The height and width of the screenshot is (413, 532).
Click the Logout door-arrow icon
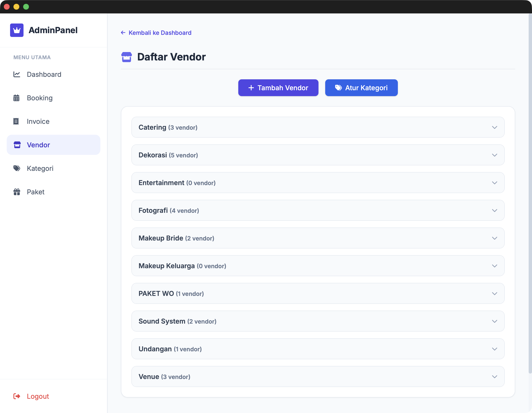click(17, 396)
